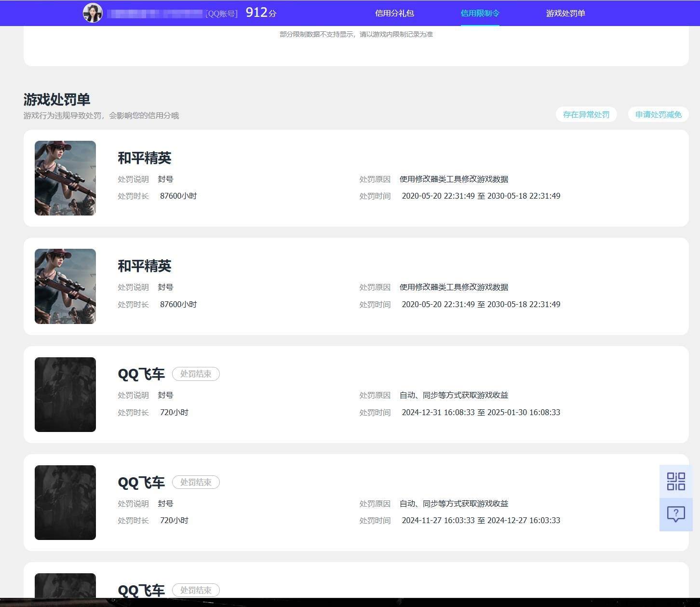Go to the 游戏处罚单 header tab
This screenshot has height=607, width=700.
(565, 13)
